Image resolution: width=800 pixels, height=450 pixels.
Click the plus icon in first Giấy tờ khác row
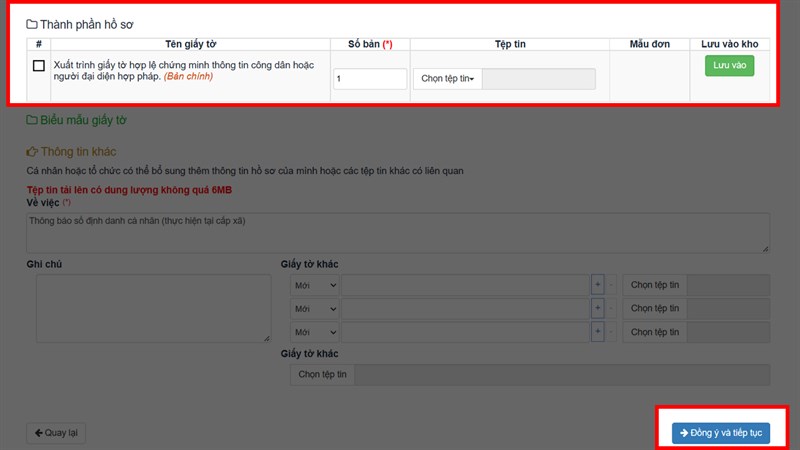click(x=597, y=285)
